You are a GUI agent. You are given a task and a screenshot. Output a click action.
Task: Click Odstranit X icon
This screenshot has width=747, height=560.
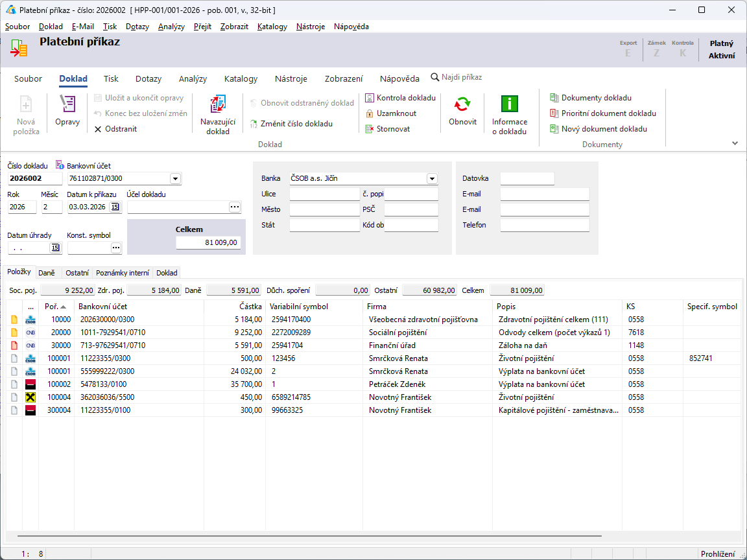[x=98, y=129]
